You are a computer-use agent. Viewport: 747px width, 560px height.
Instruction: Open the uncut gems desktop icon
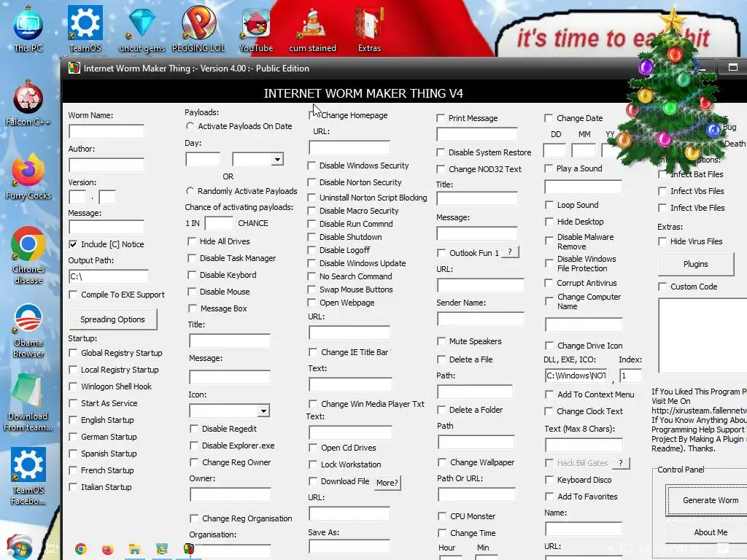[142, 28]
